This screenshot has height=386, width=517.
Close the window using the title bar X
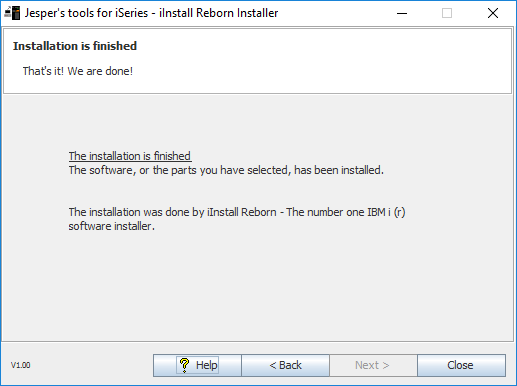[x=493, y=13]
